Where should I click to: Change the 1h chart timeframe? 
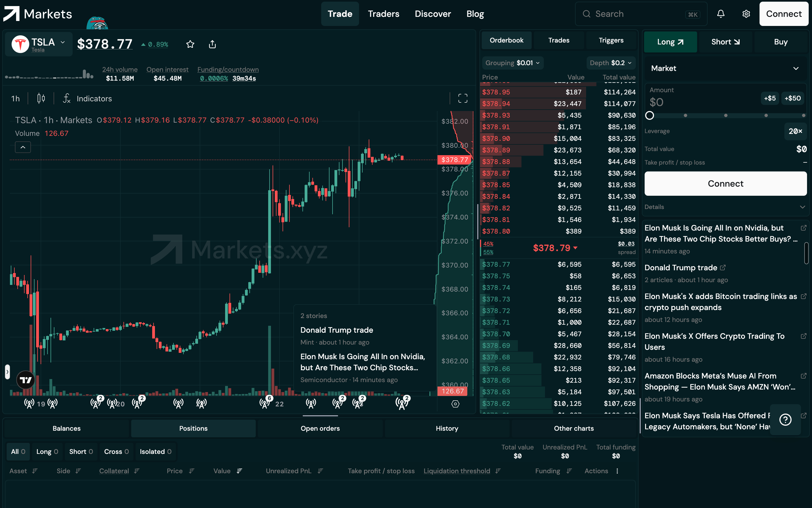pos(15,99)
